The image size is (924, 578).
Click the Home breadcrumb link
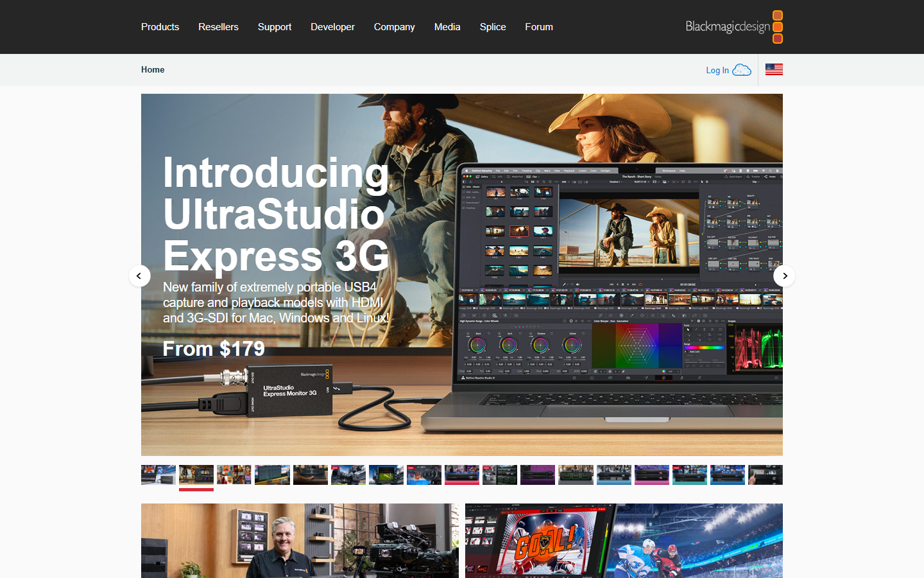(153, 69)
